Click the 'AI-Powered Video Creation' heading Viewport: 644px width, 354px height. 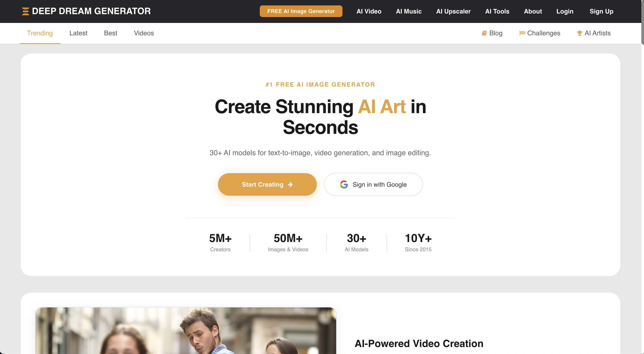(x=419, y=343)
